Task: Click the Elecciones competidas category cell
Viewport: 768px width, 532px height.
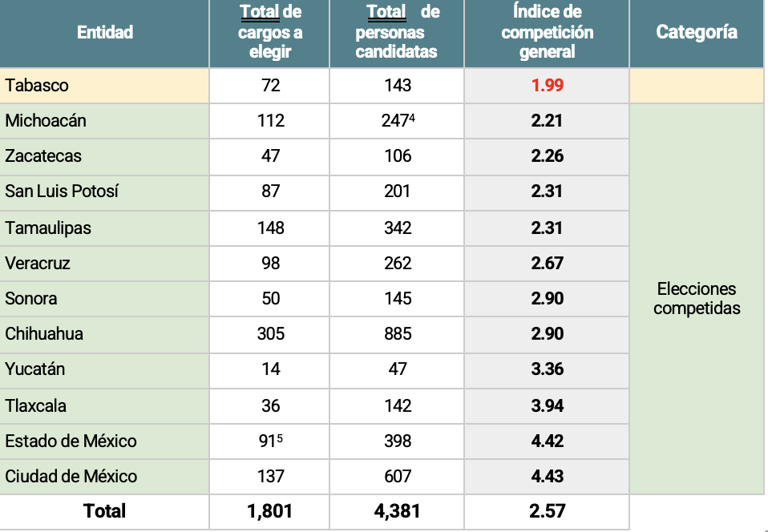Action: point(697,299)
